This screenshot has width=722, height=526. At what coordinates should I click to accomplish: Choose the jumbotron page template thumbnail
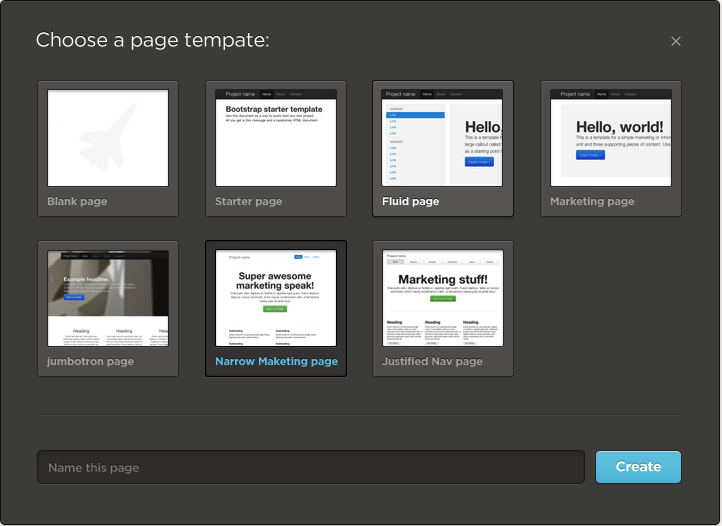point(108,298)
